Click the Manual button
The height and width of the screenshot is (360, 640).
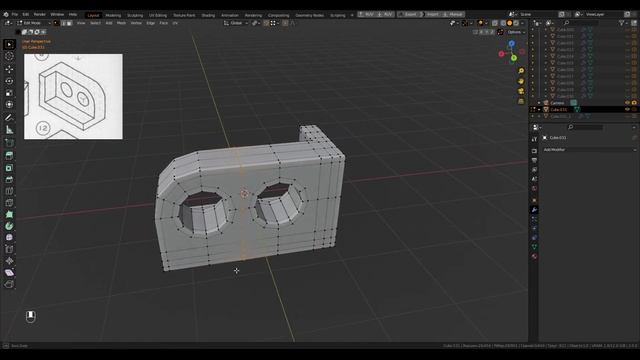click(x=453, y=14)
